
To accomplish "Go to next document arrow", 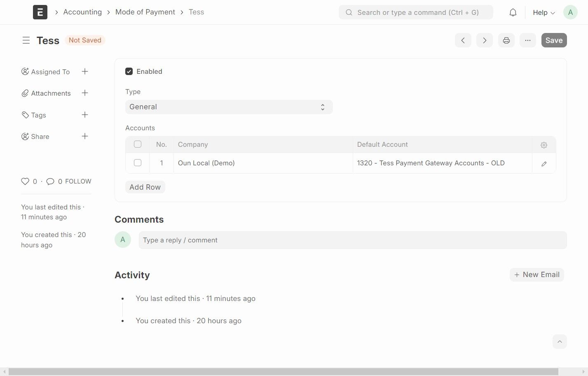I will [484, 40].
